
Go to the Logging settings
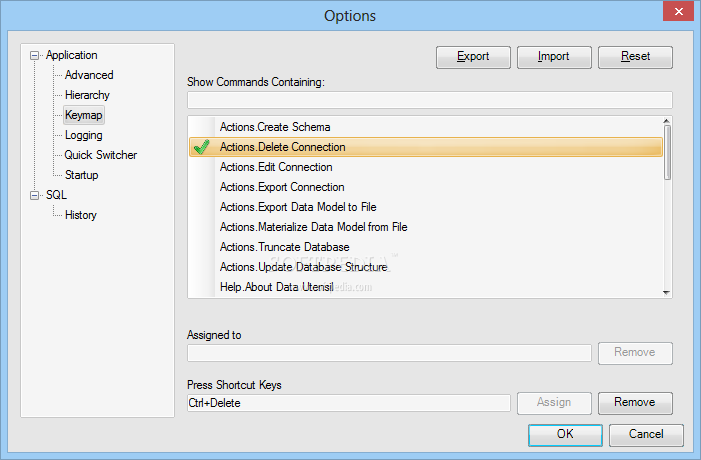click(83, 135)
